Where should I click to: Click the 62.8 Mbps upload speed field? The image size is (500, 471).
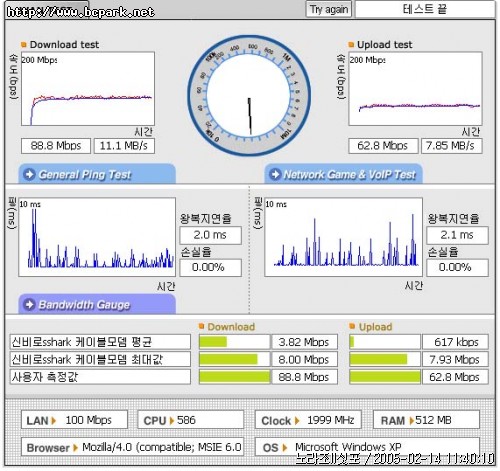point(383,146)
